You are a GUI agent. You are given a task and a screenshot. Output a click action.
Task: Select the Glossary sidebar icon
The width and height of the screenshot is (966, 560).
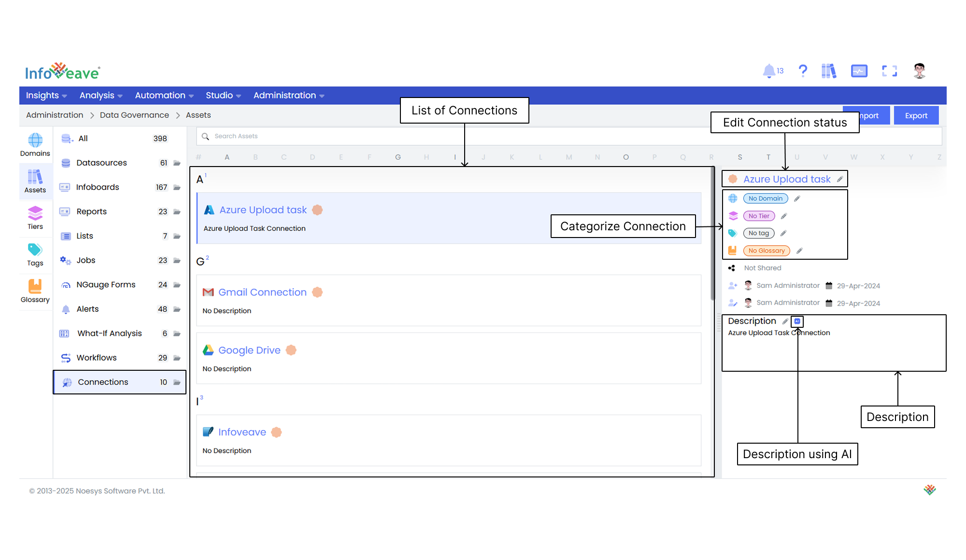[x=35, y=291]
